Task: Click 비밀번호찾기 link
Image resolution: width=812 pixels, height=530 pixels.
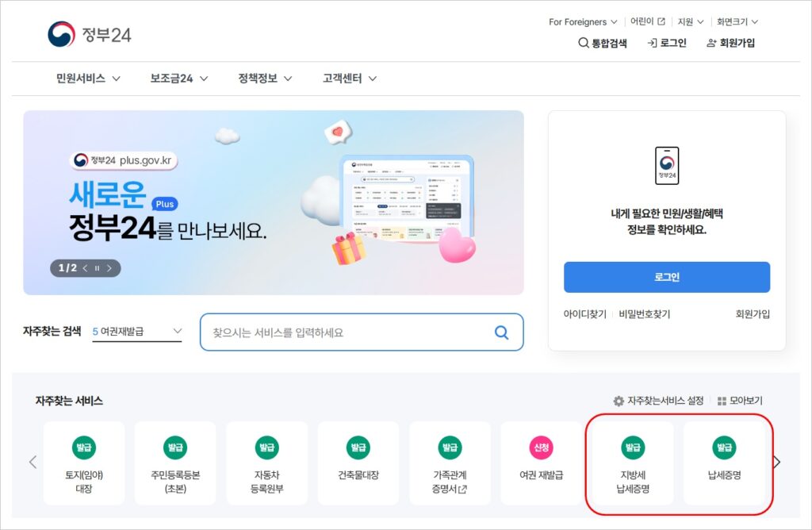Action: (644, 314)
